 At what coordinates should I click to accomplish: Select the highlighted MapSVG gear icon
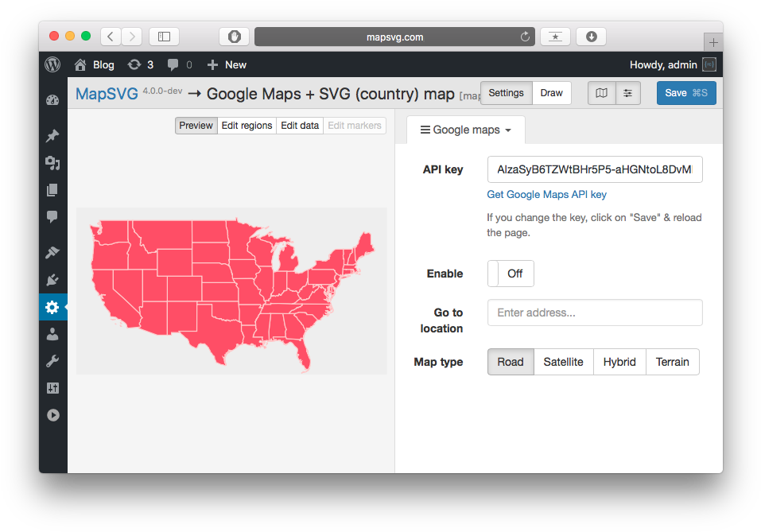[x=52, y=306]
